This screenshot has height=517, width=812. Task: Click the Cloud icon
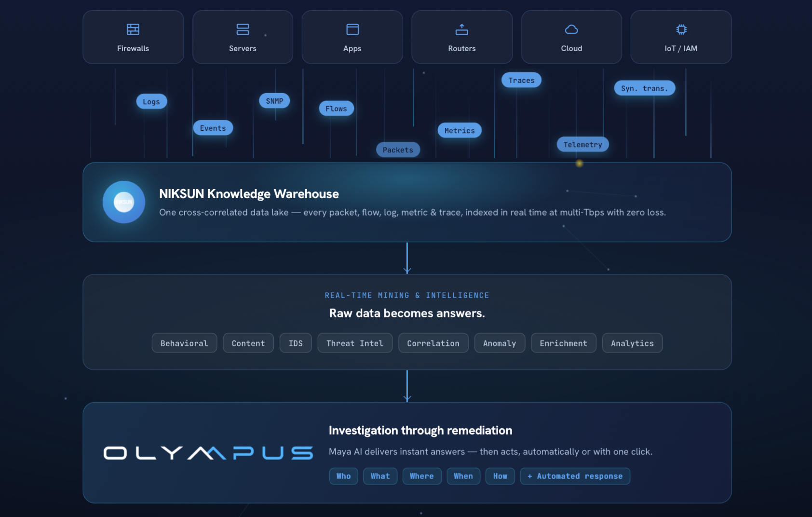pyautogui.click(x=571, y=29)
